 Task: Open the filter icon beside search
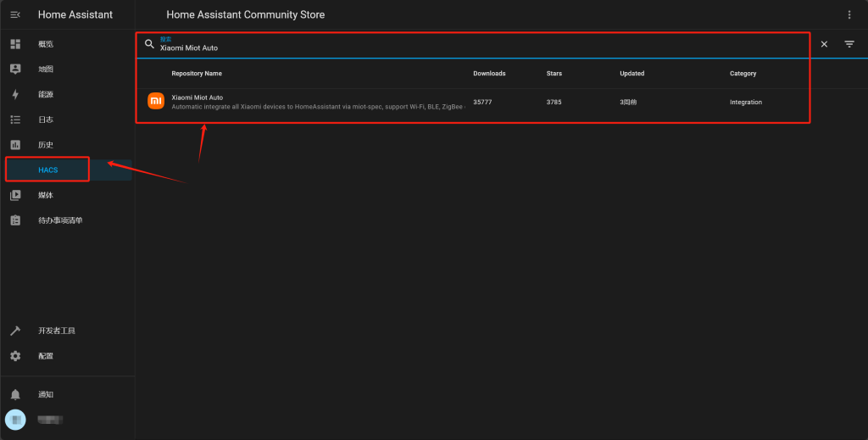click(849, 44)
